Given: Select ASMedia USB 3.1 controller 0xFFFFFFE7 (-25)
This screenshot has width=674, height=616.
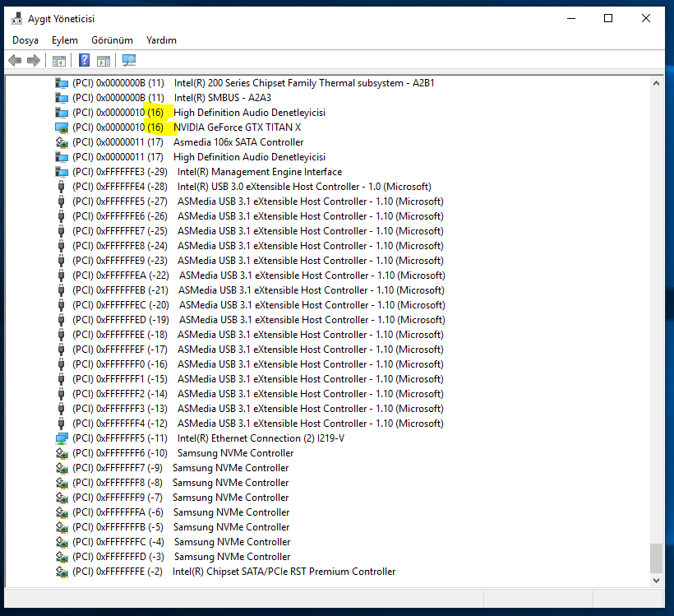Looking at the screenshot, I should [x=258, y=231].
